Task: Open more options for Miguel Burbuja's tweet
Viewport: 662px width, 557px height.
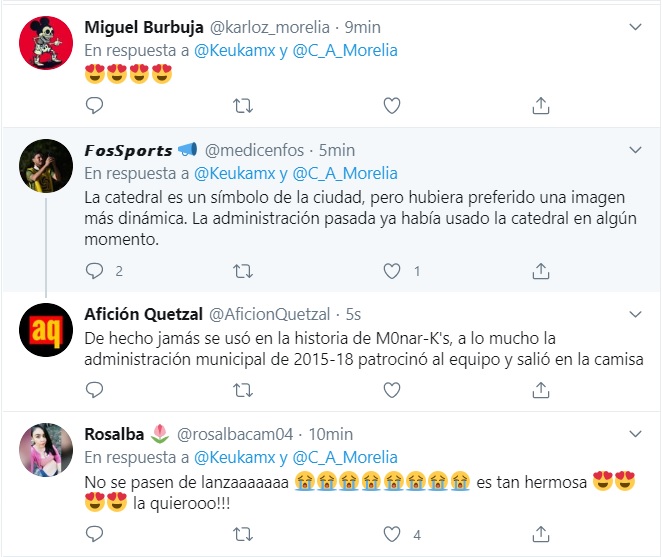Action: (x=634, y=27)
